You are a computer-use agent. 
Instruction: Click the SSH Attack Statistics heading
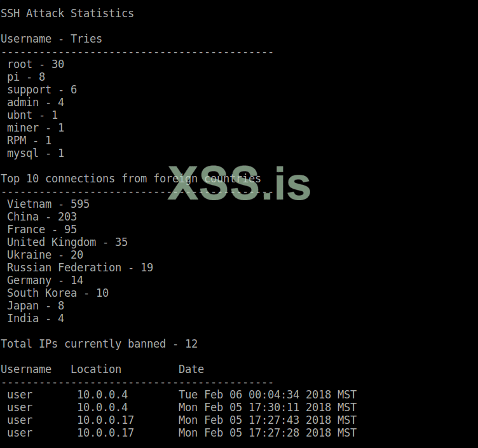(x=67, y=13)
